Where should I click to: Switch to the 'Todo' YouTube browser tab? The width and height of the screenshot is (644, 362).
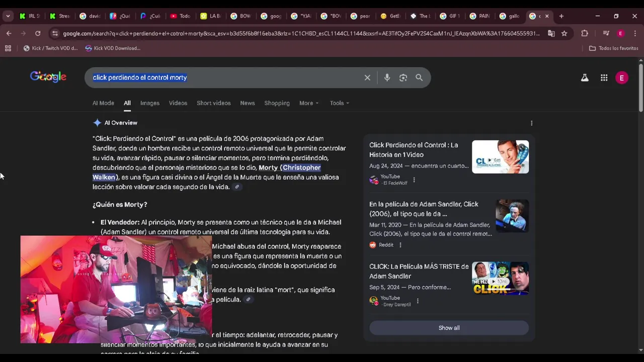click(181, 16)
